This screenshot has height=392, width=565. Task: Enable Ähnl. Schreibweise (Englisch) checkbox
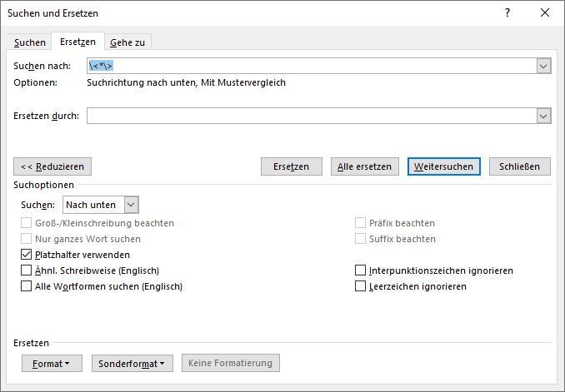(x=27, y=270)
